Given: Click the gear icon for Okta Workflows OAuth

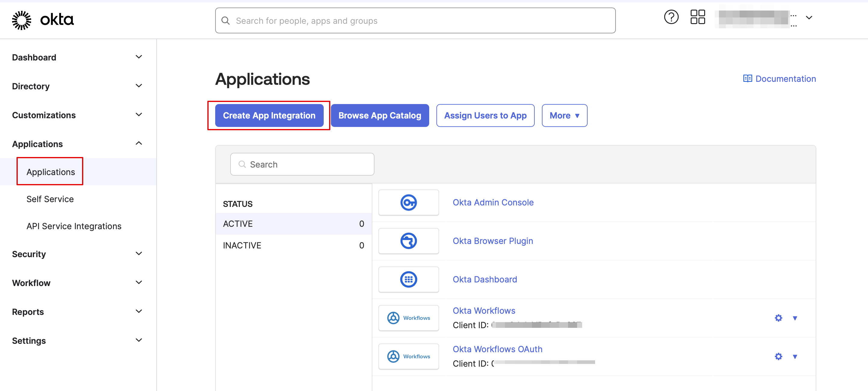Looking at the screenshot, I should [778, 356].
